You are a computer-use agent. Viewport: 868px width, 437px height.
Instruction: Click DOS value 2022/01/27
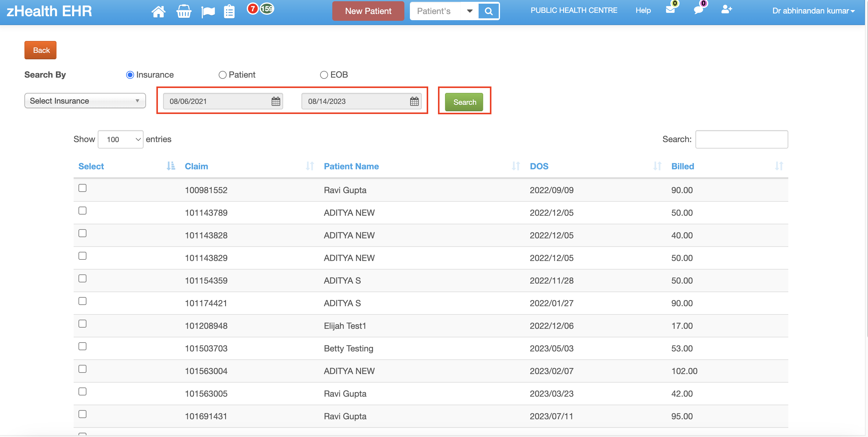pyautogui.click(x=552, y=303)
